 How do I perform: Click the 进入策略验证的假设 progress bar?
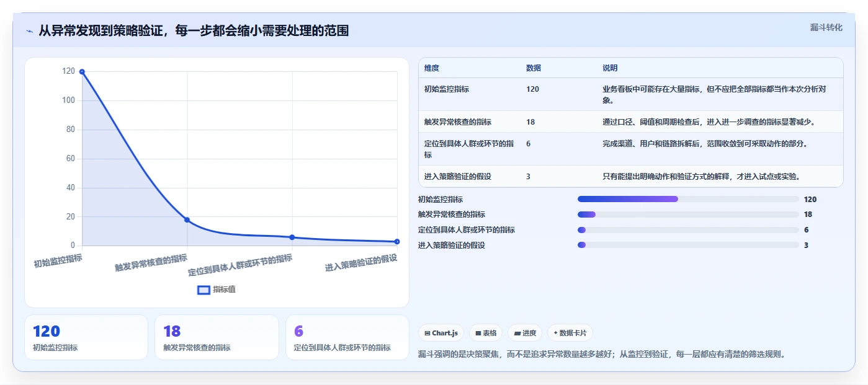pyautogui.click(x=688, y=246)
